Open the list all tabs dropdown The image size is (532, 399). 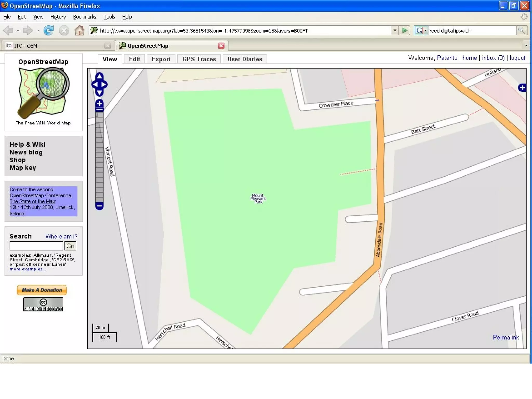click(526, 46)
